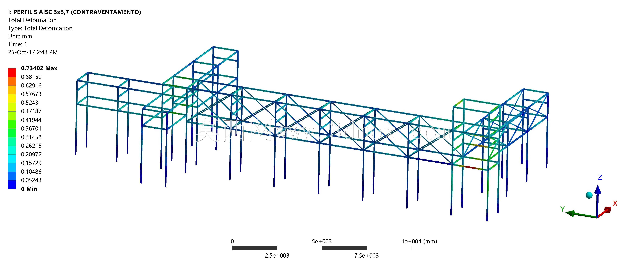Click the '0.62916' legend value
The width and height of the screenshot is (644, 260).
[x=31, y=85]
